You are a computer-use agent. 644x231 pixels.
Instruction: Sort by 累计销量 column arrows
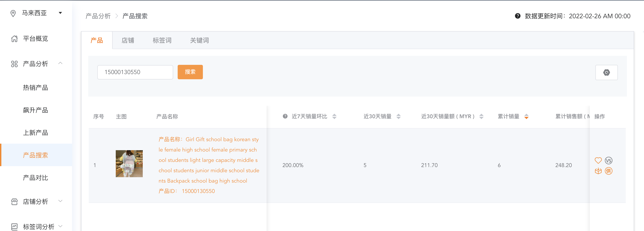coord(526,116)
